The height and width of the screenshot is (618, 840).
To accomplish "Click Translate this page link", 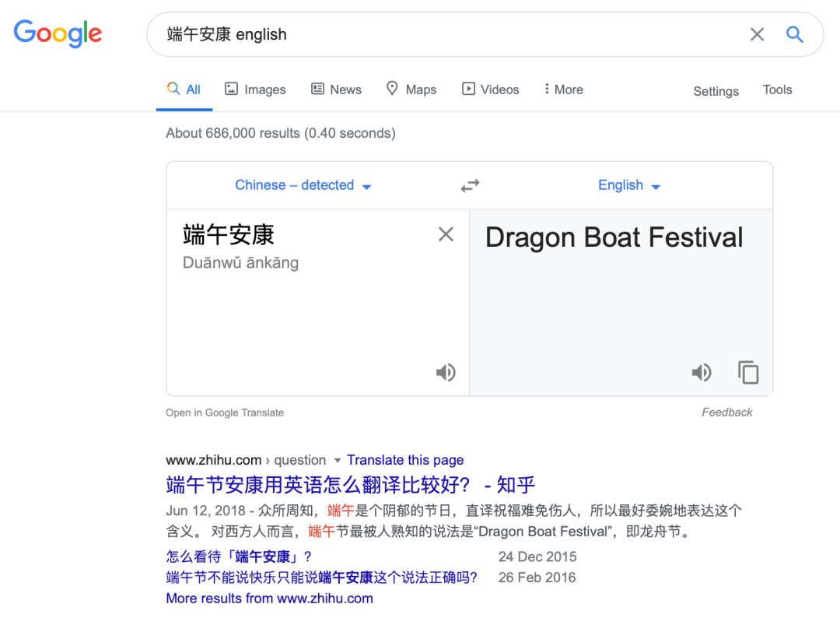I will click(405, 460).
